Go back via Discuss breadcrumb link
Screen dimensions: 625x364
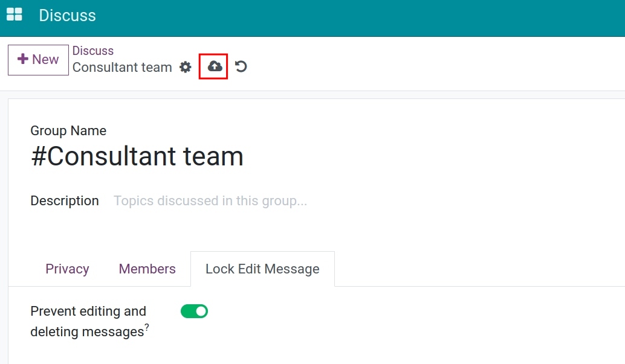[93, 51]
